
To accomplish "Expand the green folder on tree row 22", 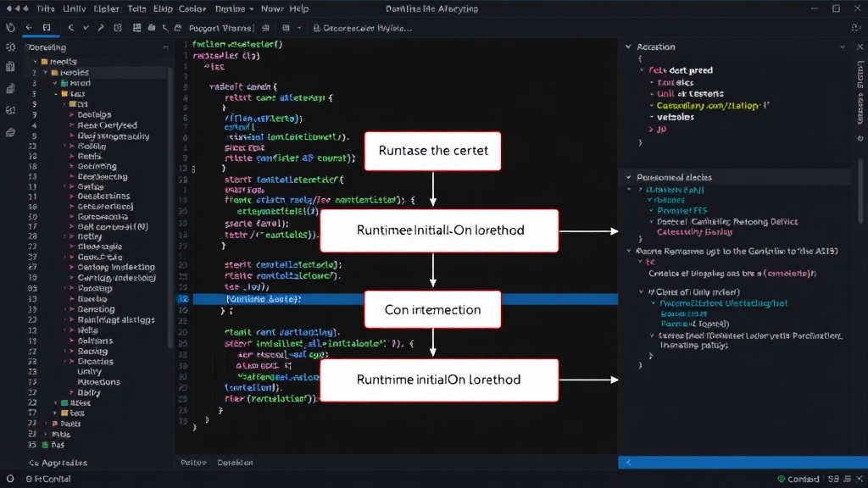I will coord(55,402).
